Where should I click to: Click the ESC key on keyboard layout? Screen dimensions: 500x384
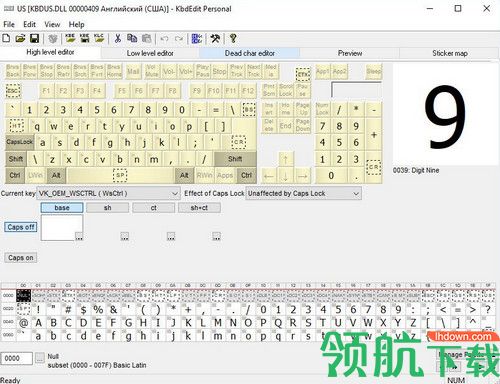(13, 91)
